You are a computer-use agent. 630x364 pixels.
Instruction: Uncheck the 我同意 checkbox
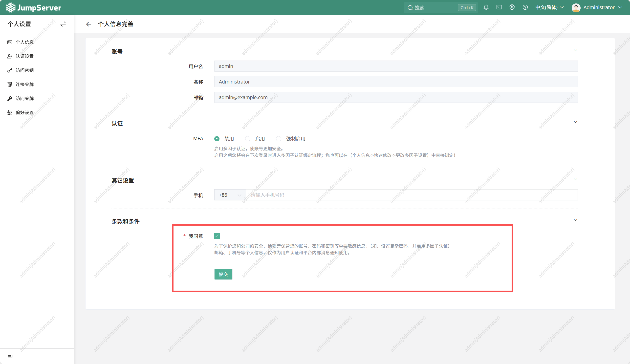pyautogui.click(x=217, y=236)
